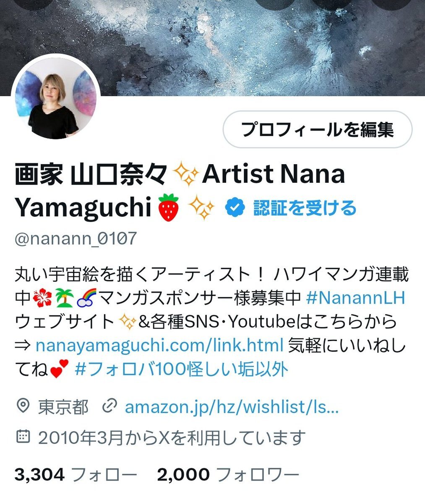View the 3,304 フォロー list
The image size is (425, 504).
(76, 475)
